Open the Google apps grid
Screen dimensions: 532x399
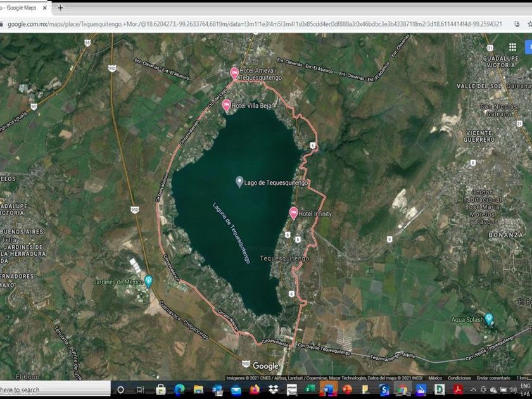[x=512, y=47]
